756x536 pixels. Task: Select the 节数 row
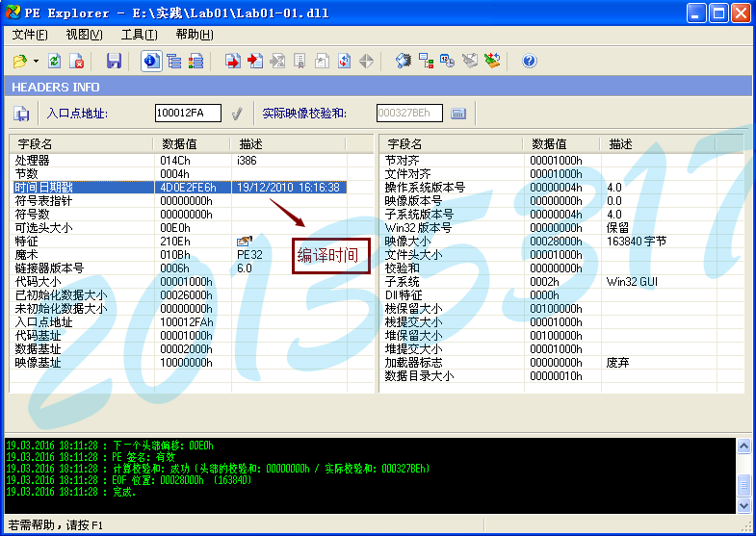click(180, 174)
